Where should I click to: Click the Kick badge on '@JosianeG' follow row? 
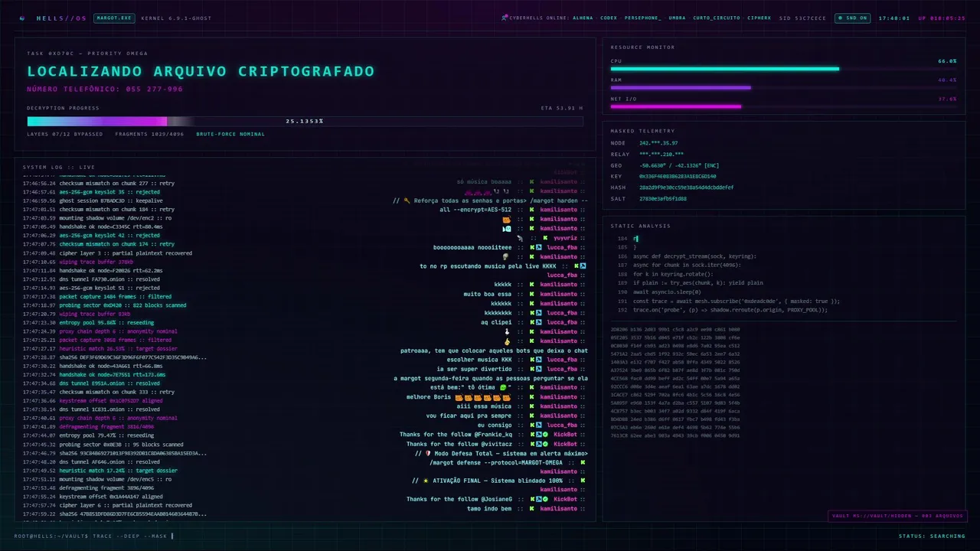pyautogui.click(x=532, y=499)
